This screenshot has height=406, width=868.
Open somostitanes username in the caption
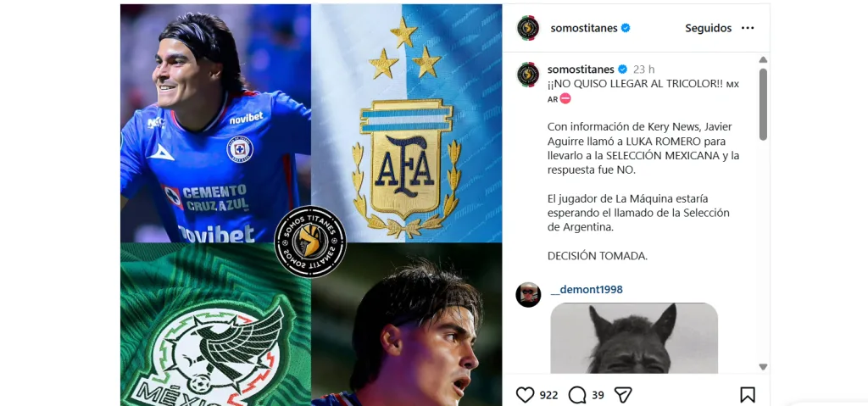[581, 70]
